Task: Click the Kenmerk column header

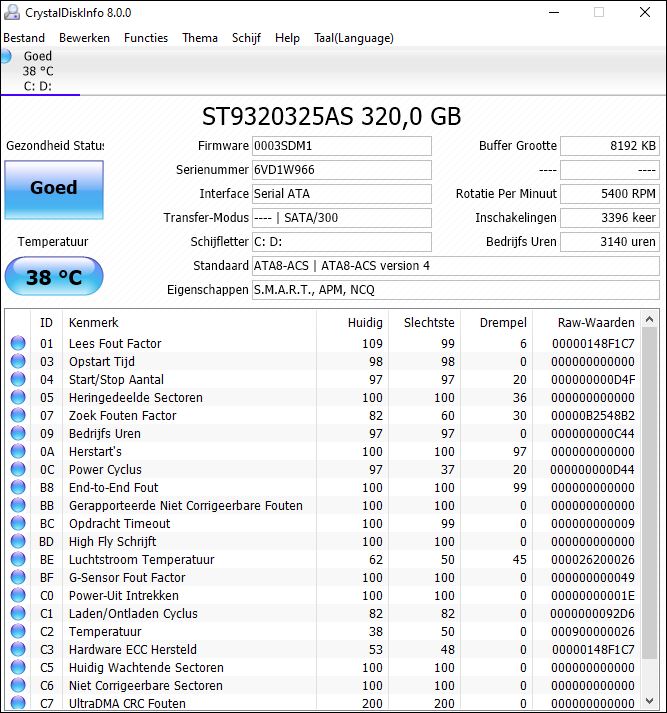Action: (x=93, y=322)
